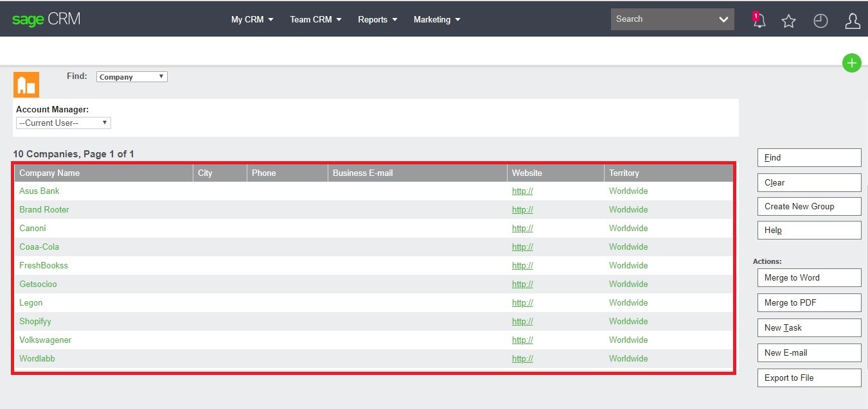This screenshot has height=409, width=868.
Task: Open the Favorites star icon
Action: pyautogui.click(x=789, y=21)
